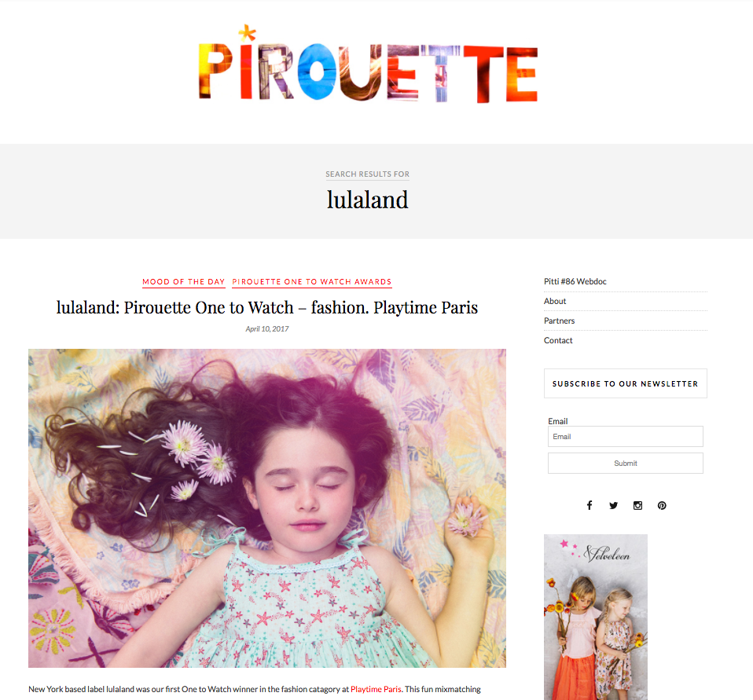Open the Pitti #86 Webdoc menu item
Viewport: 753px width, 700px height.
(575, 281)
